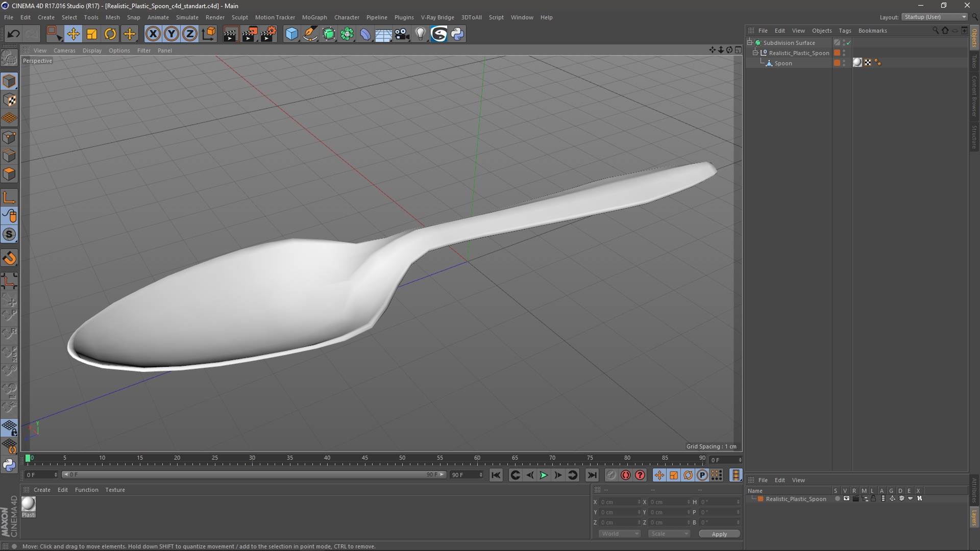
Task: Click the Apply button
Action: 719,534
